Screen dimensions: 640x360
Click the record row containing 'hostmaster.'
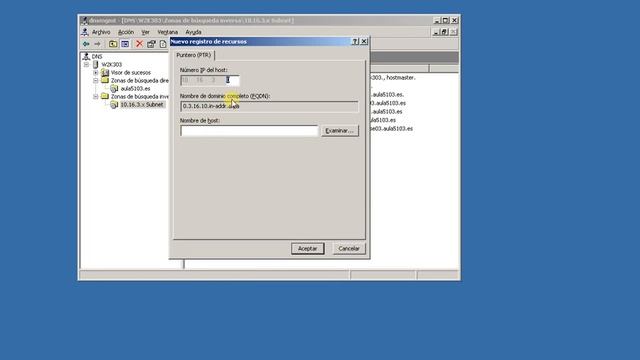coord(393,78)
